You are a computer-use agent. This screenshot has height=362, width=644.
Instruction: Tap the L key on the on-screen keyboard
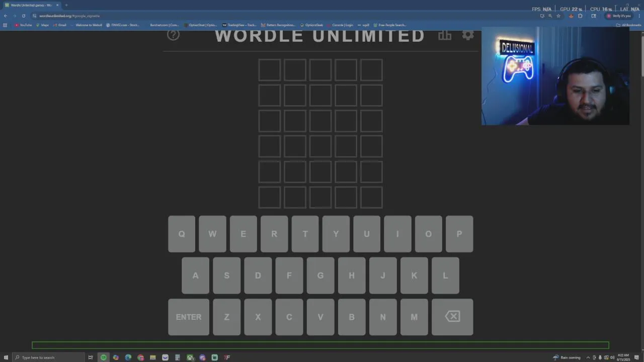tap(445, 276)
